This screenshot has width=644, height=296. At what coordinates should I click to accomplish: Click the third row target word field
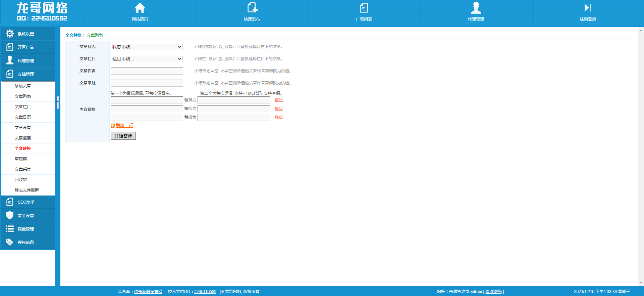pos(147,117)
